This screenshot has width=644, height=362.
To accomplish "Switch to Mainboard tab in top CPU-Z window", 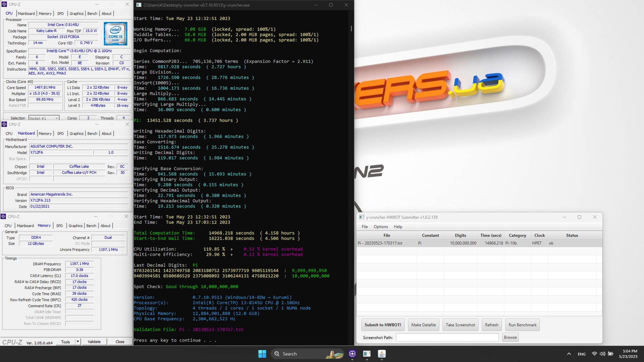I will pos(26,13).
